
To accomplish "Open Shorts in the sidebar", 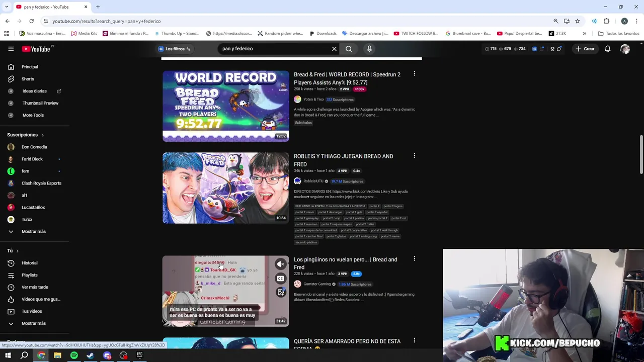I will click(28, 79).
